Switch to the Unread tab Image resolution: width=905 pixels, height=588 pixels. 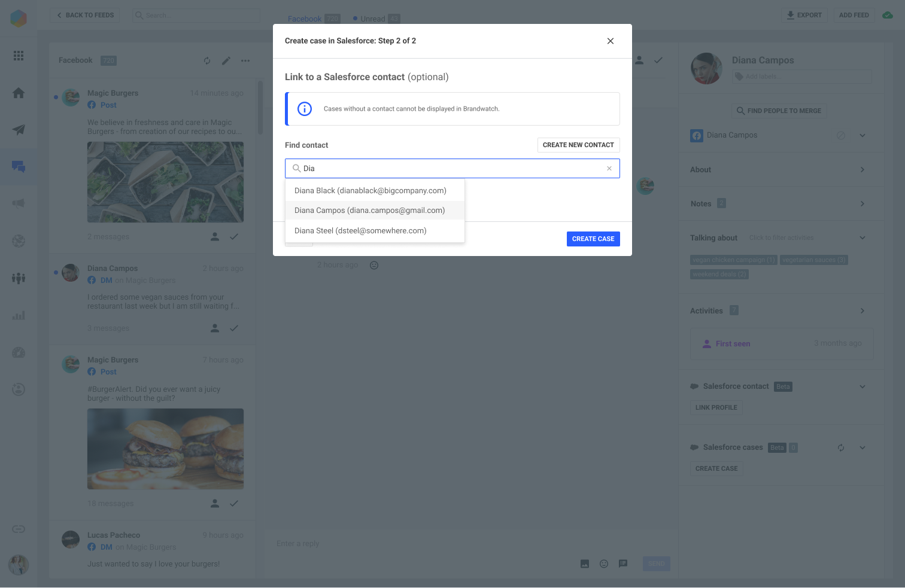click(376, 19)
